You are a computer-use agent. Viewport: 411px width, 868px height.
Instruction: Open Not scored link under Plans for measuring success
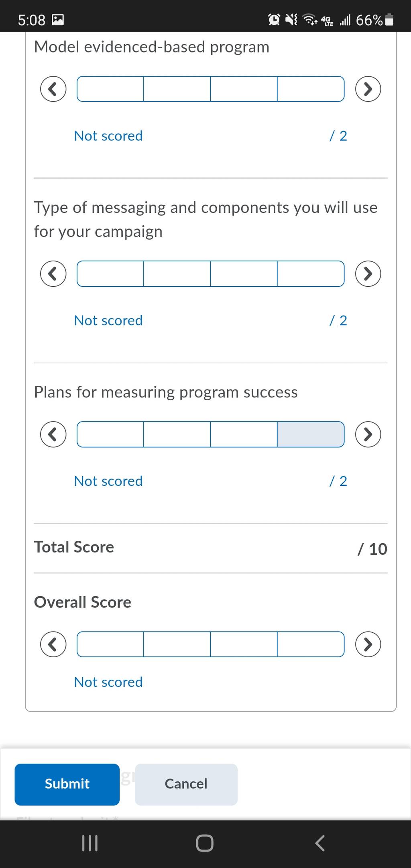click(108, 481)
